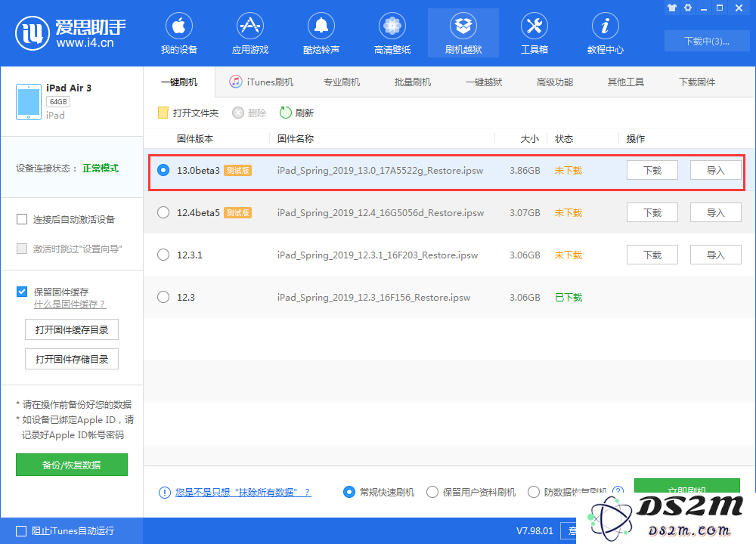Click the iPad Air 3 device icon
The height and width of the screenshot is (544, 756).
tap(29, 102)
